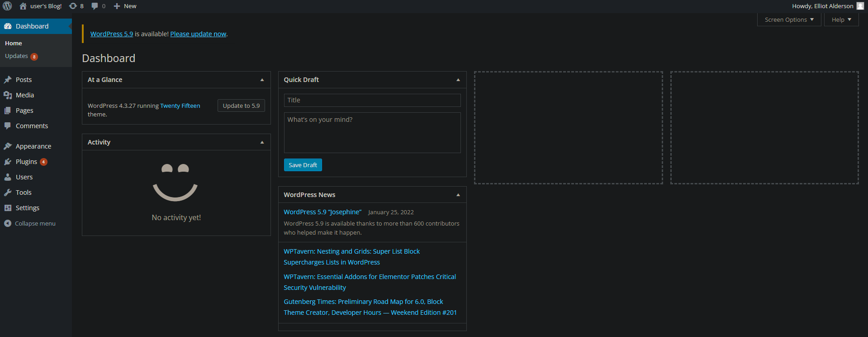The width and height of the screenshot is (868, 337).
Task: Collapse the Quick Draft widget
Action: [458, 80]
